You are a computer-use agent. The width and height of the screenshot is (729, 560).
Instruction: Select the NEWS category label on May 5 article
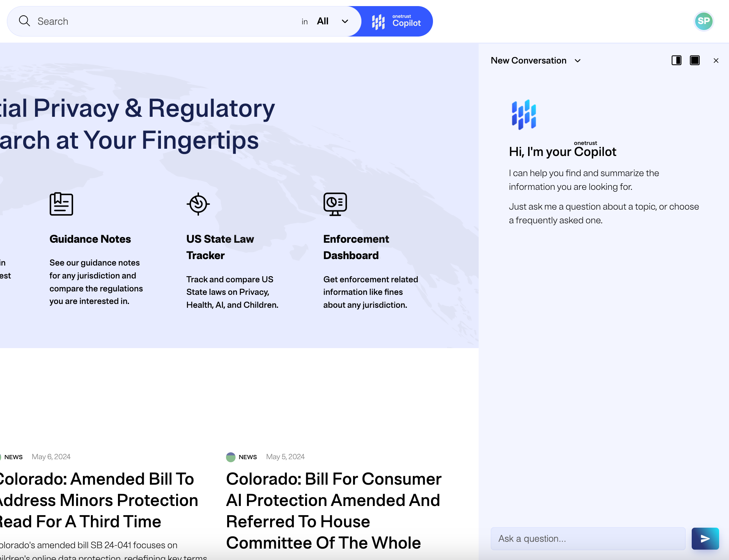coord(248,457)
